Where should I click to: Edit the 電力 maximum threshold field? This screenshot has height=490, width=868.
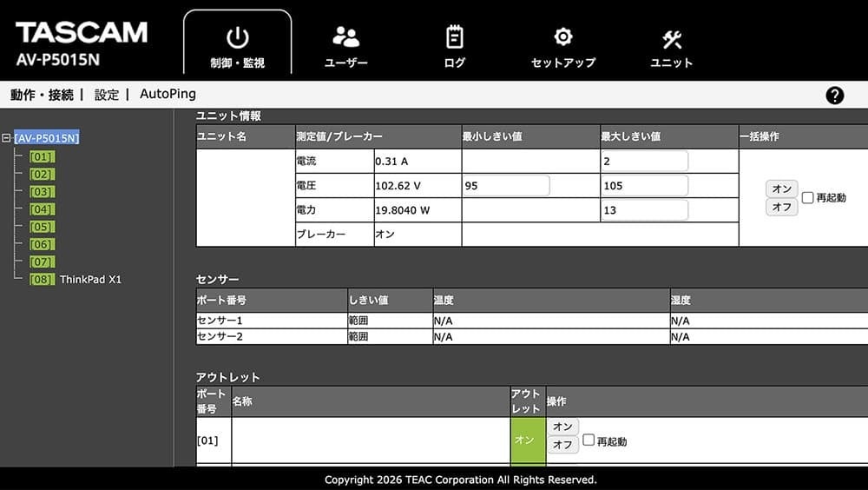pos(644,210)
